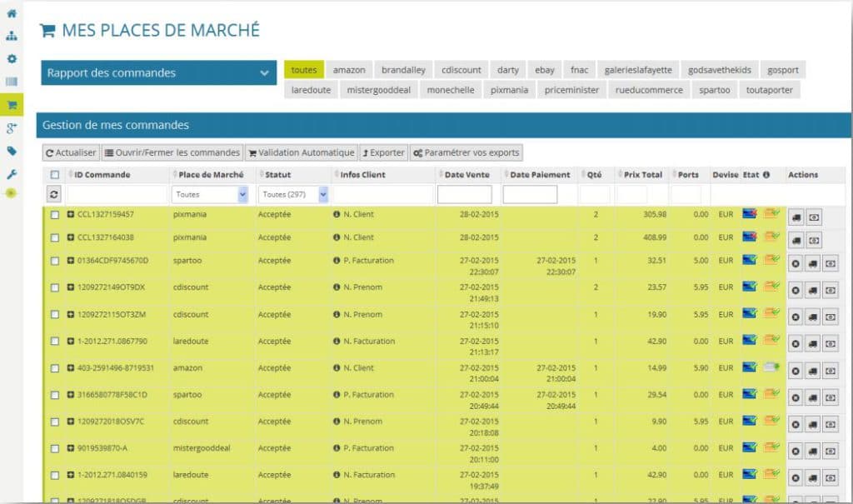The width and height of the screenshot is (853, 504).
Task: Click inside the Date Vente filter field
Action: 465,193
